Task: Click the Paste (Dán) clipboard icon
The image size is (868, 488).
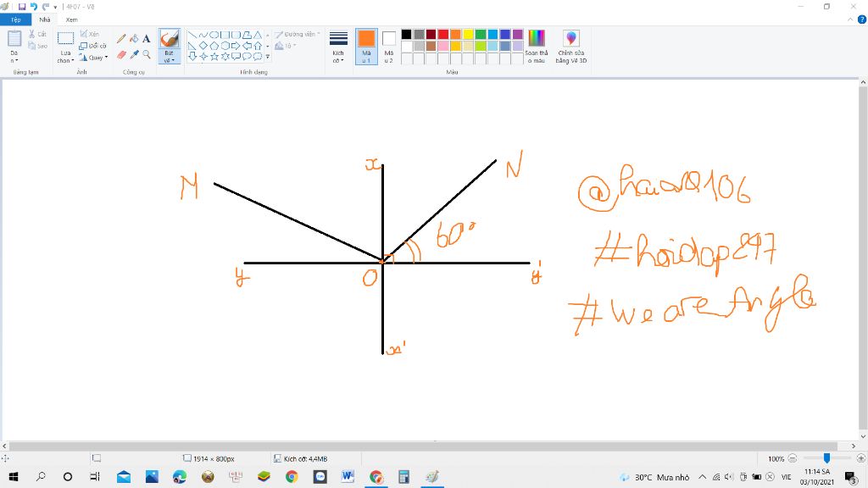Action: coord(14,39)
